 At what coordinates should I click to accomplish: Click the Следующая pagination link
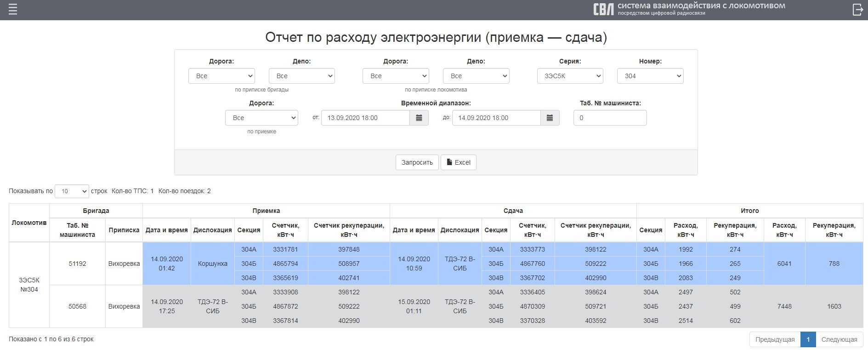click(x=839, y=339)
